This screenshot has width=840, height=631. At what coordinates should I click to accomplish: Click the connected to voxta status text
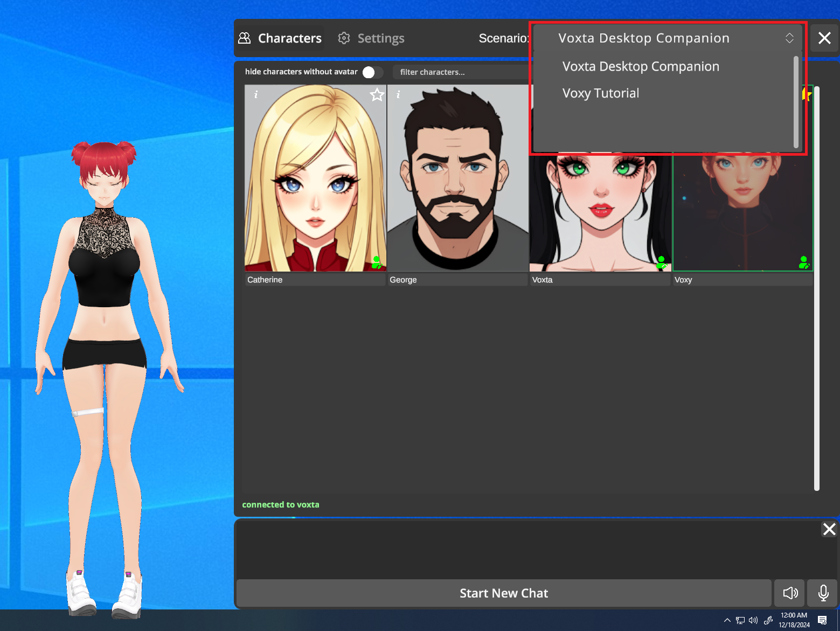coord(281,504)
